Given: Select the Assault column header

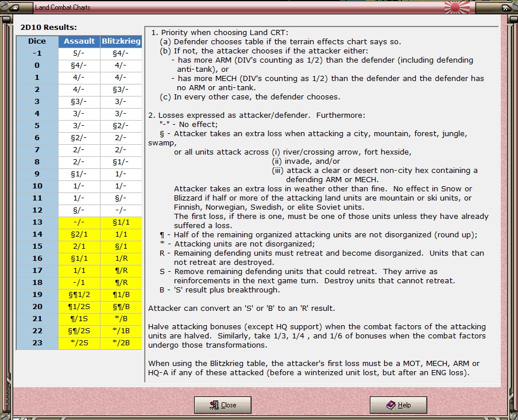Looking at the screenshot, I should coord(79,41).
